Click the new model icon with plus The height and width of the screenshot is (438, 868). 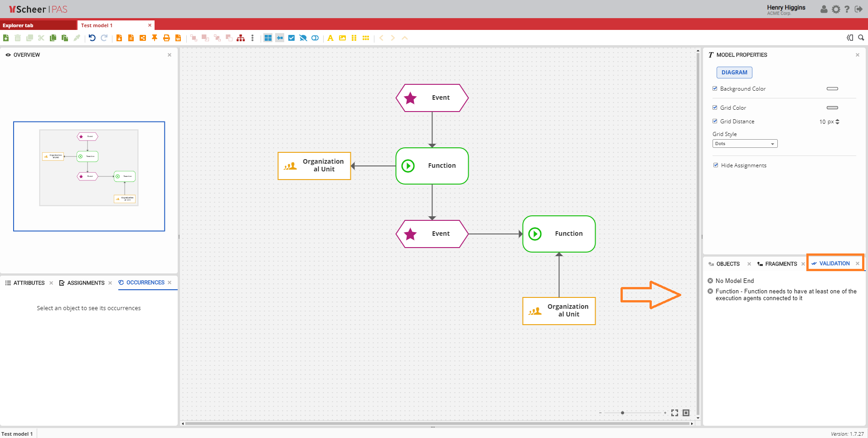click(x=6, y=38)
